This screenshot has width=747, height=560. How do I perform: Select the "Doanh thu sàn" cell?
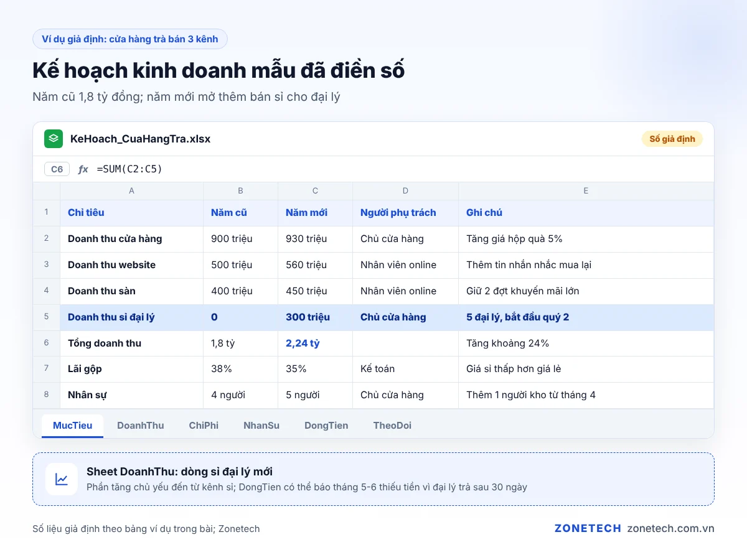tap(131, 291)
